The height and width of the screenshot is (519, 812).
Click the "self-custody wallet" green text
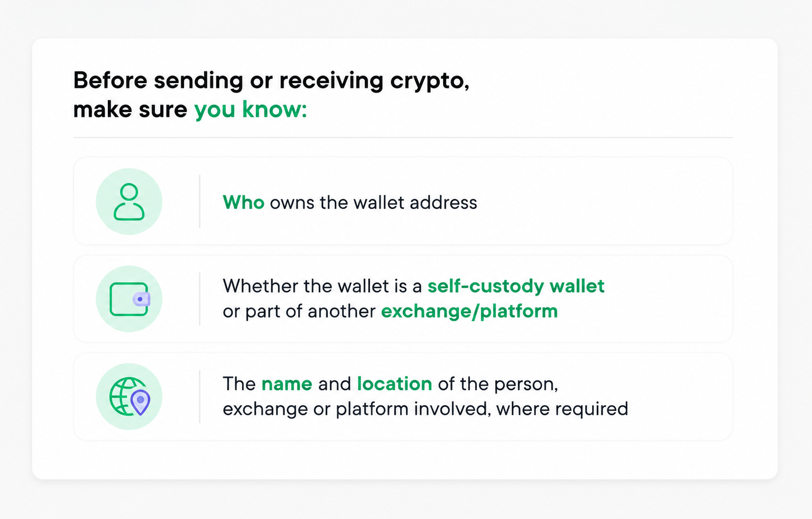point(516,286)
